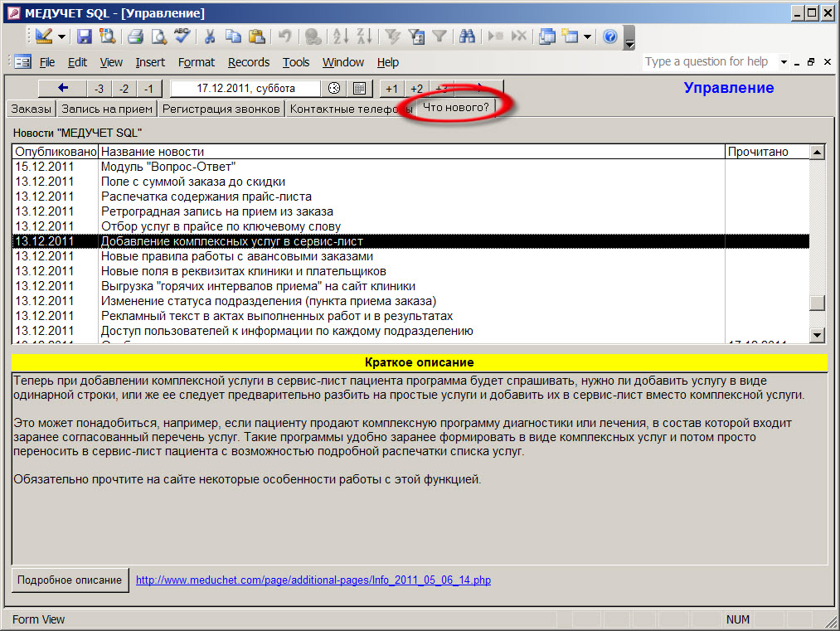Click the form control icon left of File
The image size is (840, 631).
[23, 62]
